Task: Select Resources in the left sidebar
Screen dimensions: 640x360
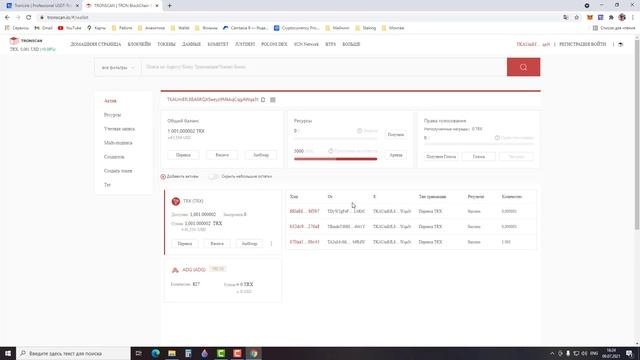Action: [x=112, y=115]
